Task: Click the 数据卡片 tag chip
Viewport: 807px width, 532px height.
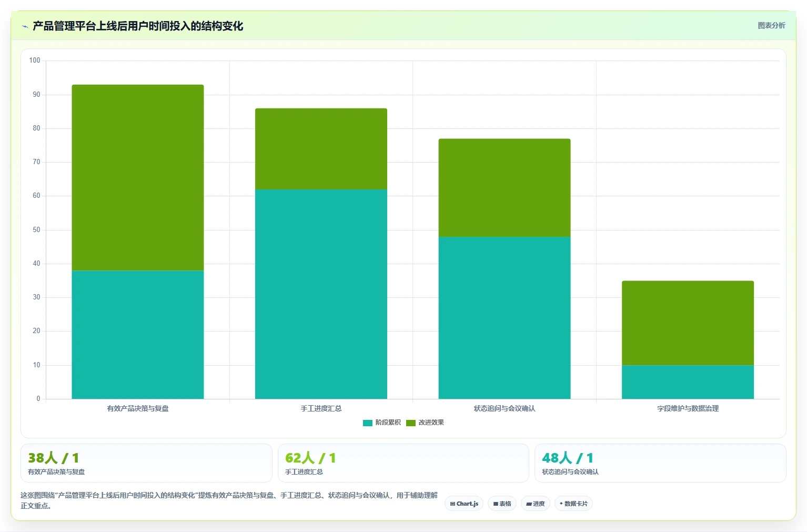Action: [x=573, y=504]
